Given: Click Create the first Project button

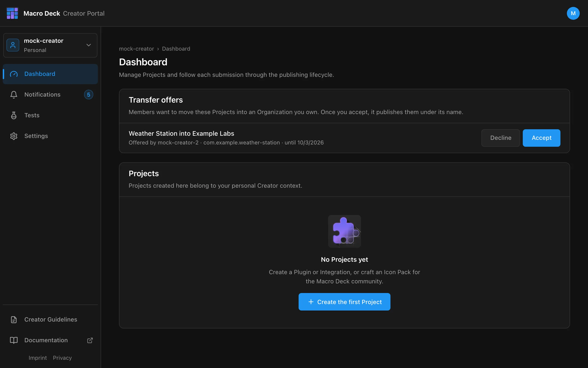Looking at the screenshot, I should [344, 302].
